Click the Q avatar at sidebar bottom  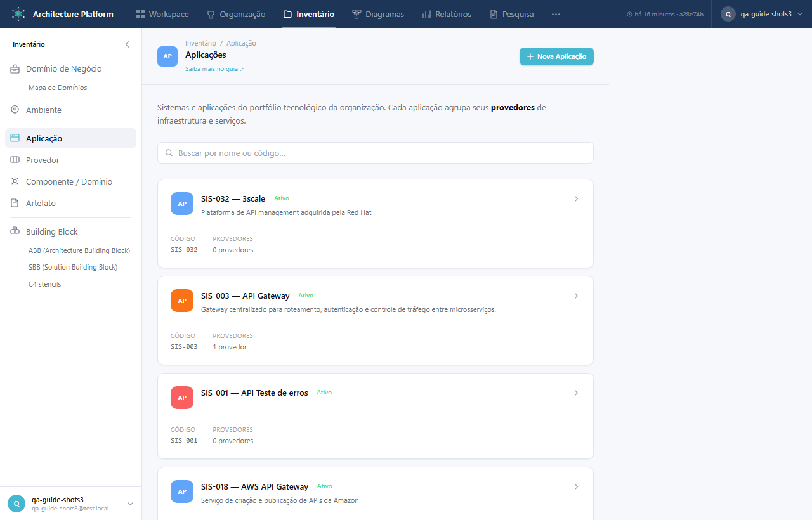tap(16, 504)
